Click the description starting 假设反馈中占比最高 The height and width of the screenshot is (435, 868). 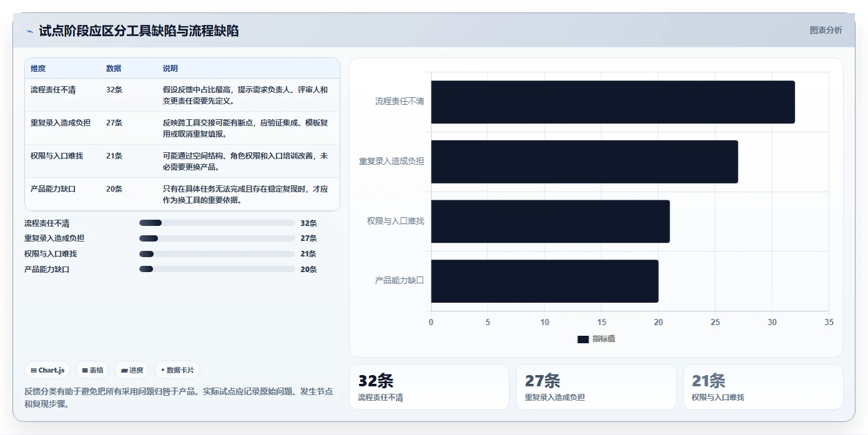click(x=245, y=95)
